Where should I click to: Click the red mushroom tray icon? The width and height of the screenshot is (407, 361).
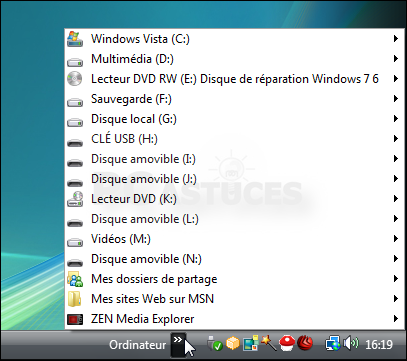(x=287, y=344)
